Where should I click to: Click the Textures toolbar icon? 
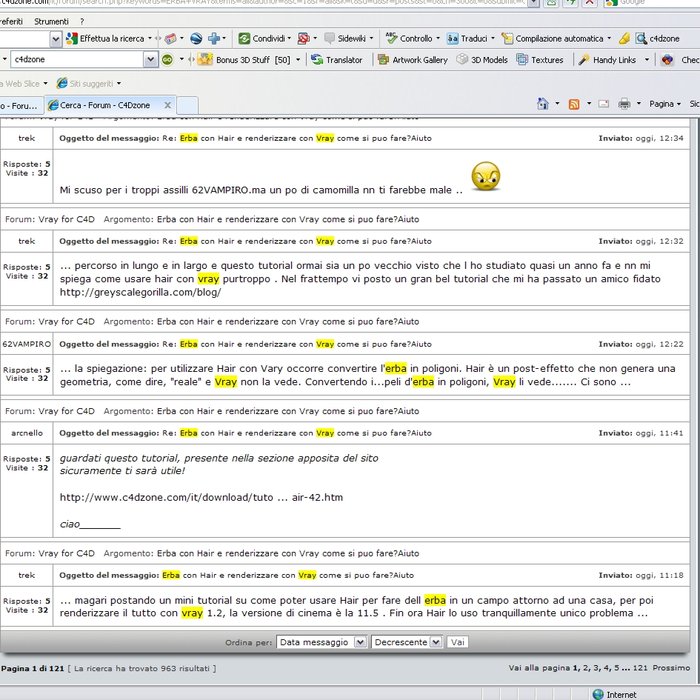[522, 59]
